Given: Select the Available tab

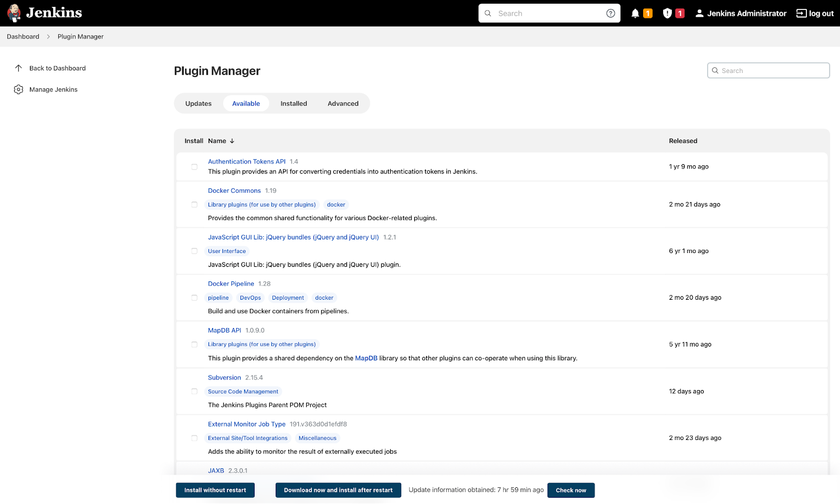Looking at the screenshot, I should (x=246, y=103).
